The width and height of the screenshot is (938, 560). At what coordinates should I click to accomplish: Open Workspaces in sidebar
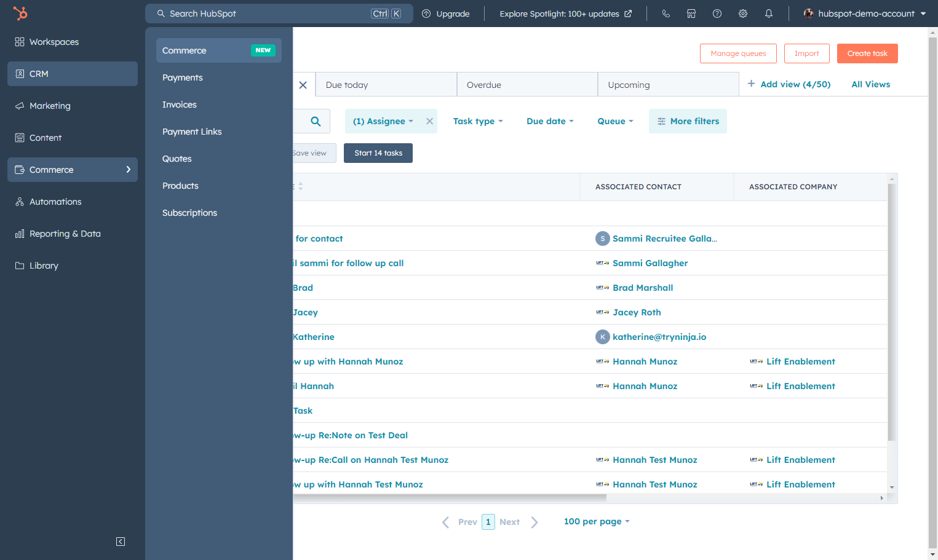click(x=73, y=42)
